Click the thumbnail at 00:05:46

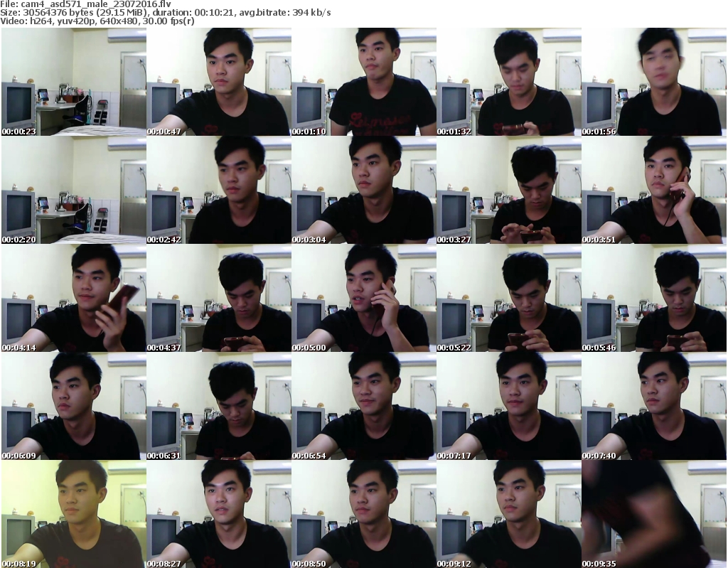(654, 298)
